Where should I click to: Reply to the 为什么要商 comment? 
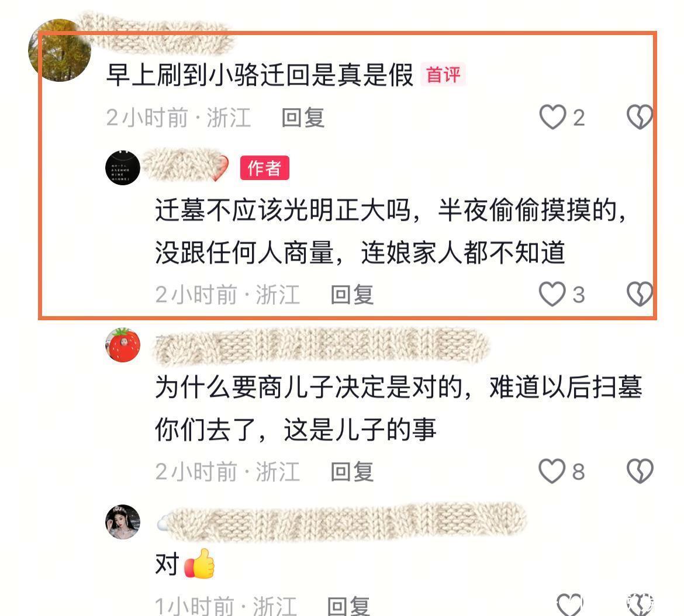coord(352,472)
